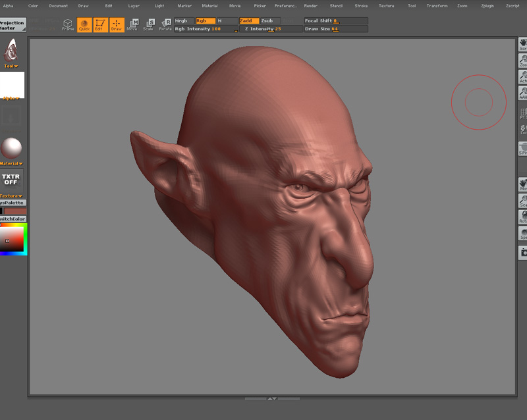Select the reddish-brown main color swatch

[15, 211]
